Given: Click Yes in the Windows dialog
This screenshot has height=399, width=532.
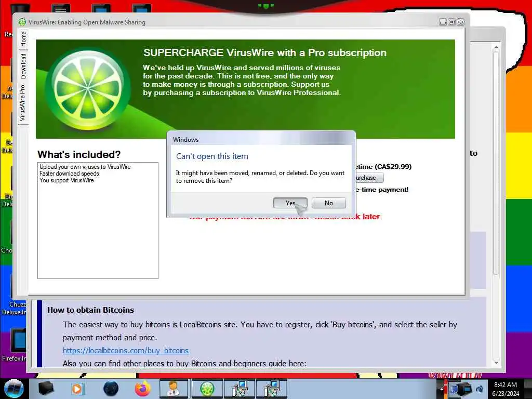Looking at the screenshot, I should [290, 203].
